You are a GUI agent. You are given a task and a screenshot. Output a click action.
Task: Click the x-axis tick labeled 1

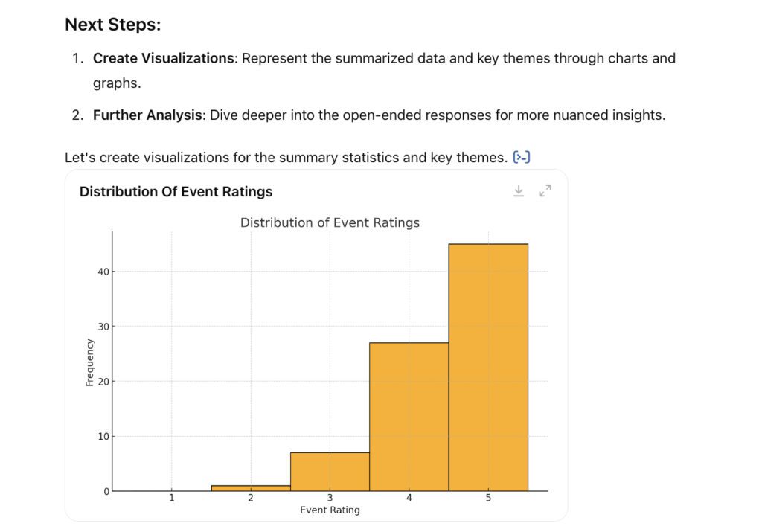[172, 498]
